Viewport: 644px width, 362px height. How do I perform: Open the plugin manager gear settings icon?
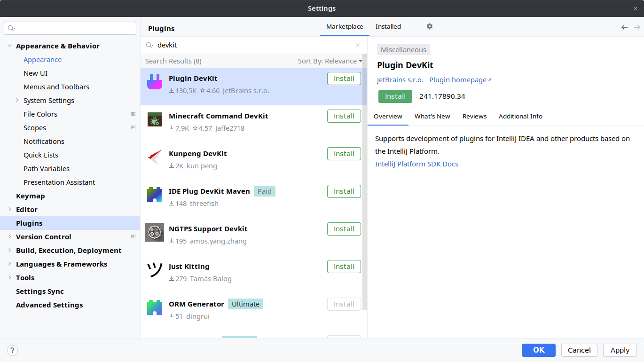coord(429,26)
